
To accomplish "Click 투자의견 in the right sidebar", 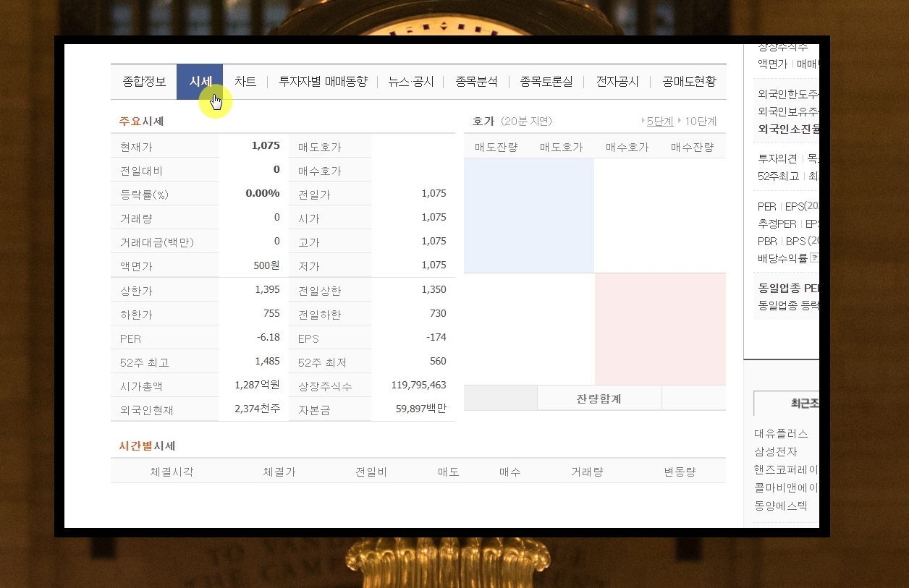I will pos(777,158).
